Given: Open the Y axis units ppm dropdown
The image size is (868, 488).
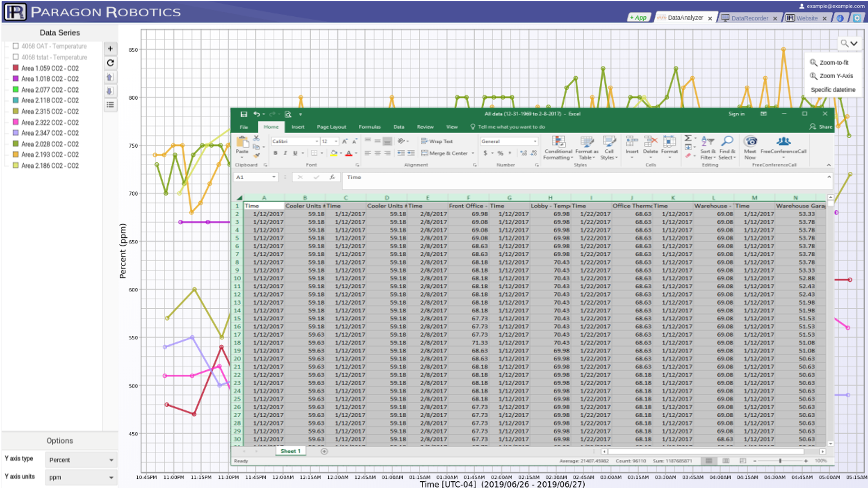Looking at the screenshot, I should pyautogui.click(x=81, y=477).
